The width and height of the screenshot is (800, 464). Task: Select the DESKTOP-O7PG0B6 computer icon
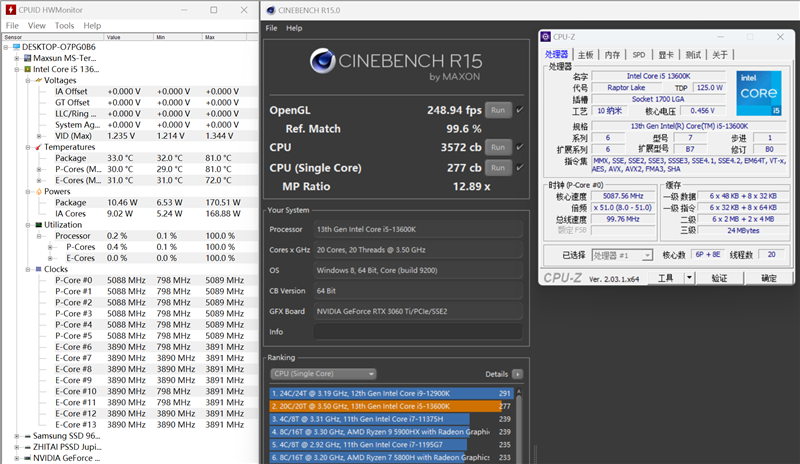[x=16, y=47]
